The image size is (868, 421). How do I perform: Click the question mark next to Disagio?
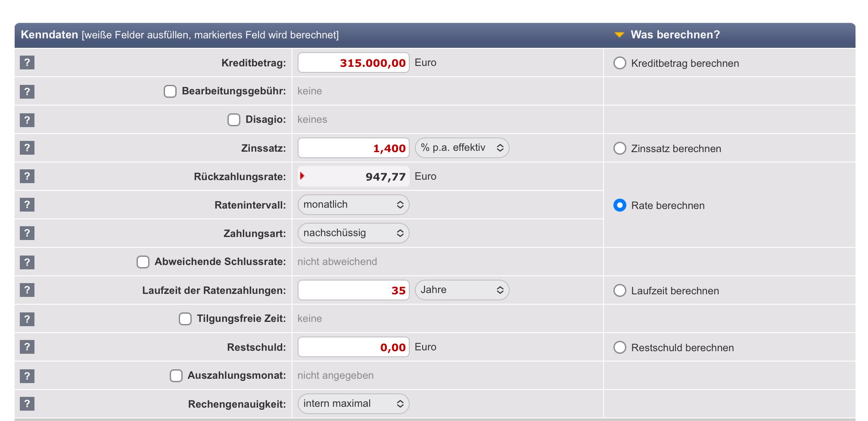27,120
